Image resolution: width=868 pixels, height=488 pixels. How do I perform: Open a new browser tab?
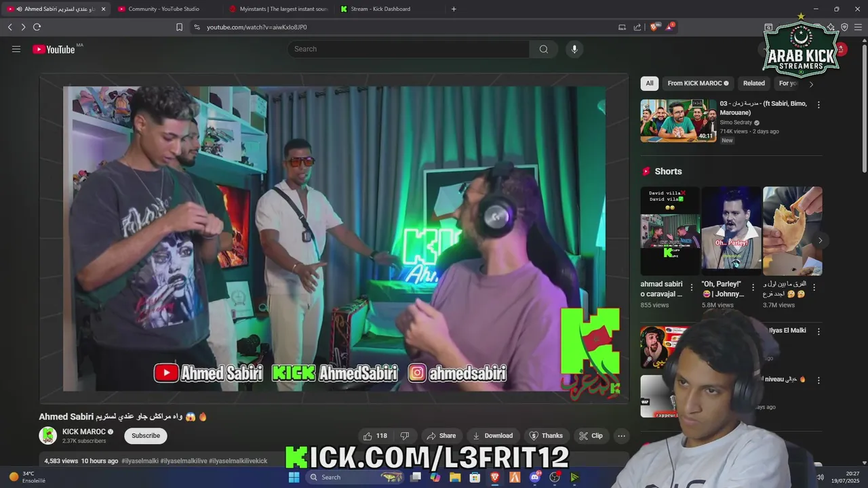[454, 9]
